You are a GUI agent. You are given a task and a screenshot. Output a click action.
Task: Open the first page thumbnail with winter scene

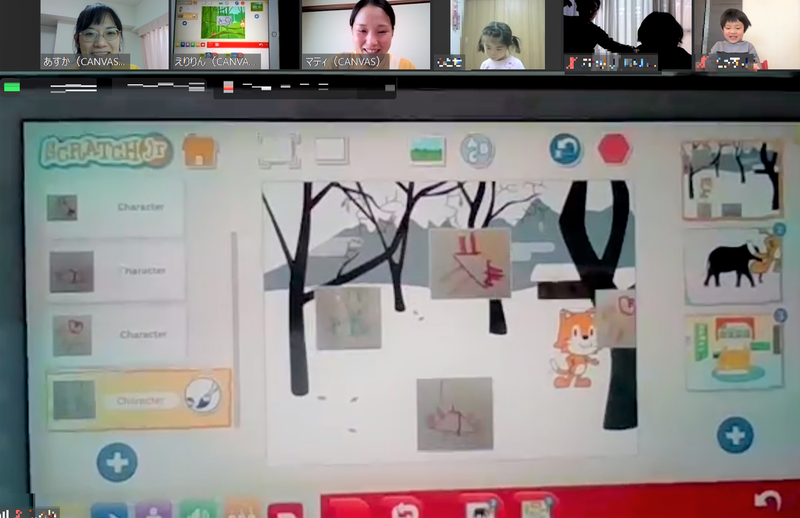point(731,180)
